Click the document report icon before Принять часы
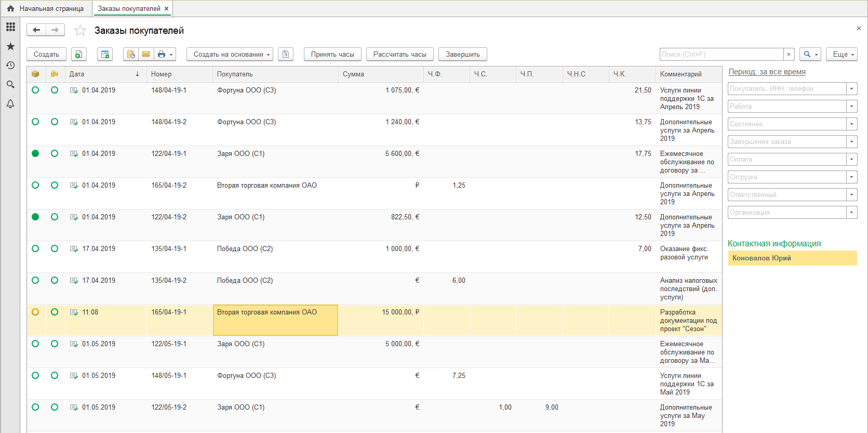868x433 pixels. click(286, 54)
